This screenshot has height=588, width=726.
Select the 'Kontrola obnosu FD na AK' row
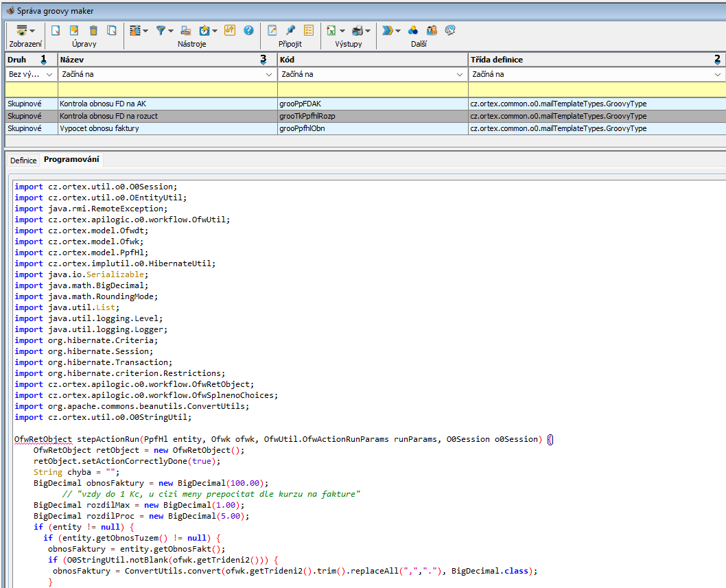[x=103, y=104]
